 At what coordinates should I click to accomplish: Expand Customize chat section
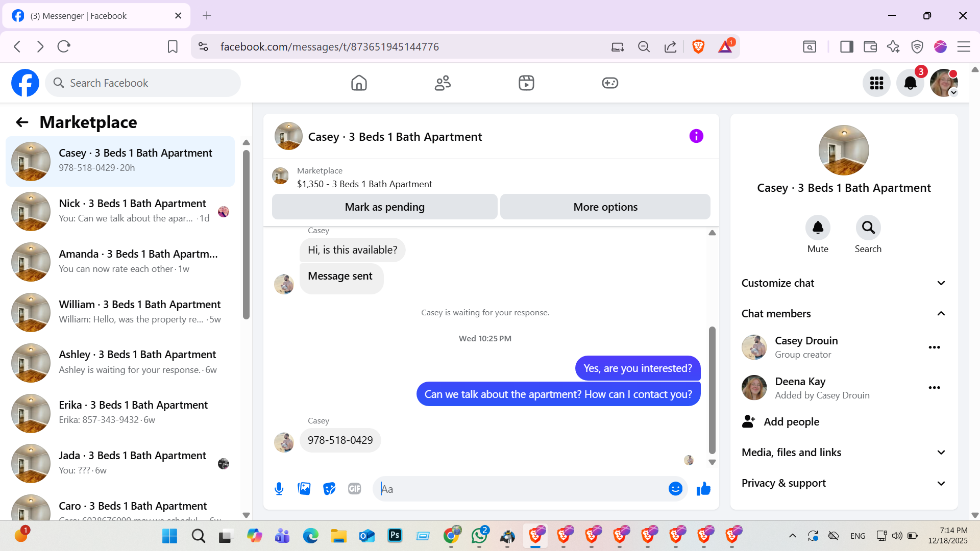pos(844,283)
